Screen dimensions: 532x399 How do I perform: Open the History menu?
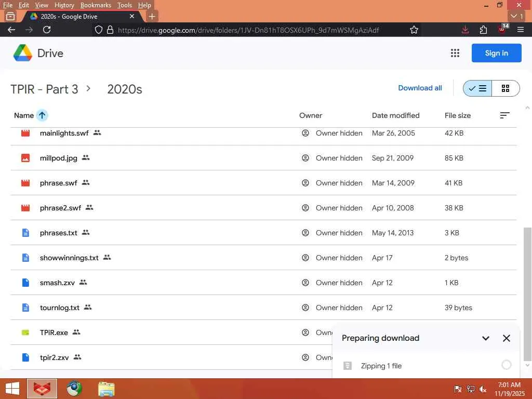coord(64,5)
